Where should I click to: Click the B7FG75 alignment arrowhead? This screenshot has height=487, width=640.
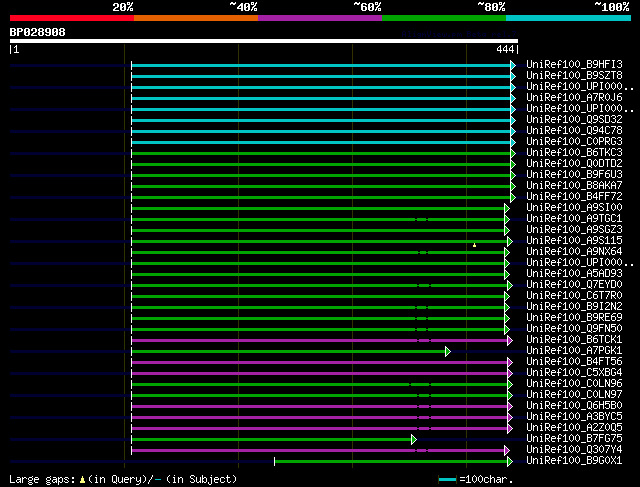414,440
